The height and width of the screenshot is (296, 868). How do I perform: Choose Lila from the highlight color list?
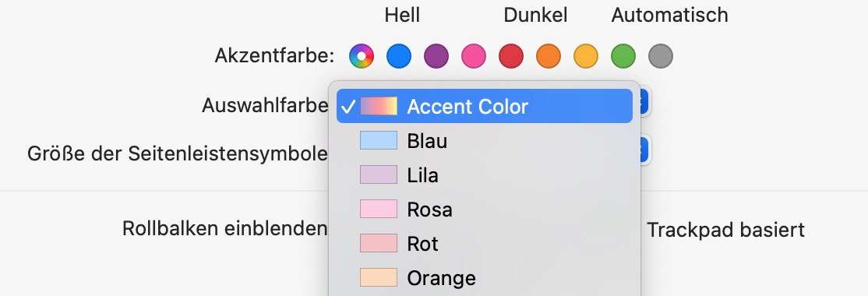point(485,174)
